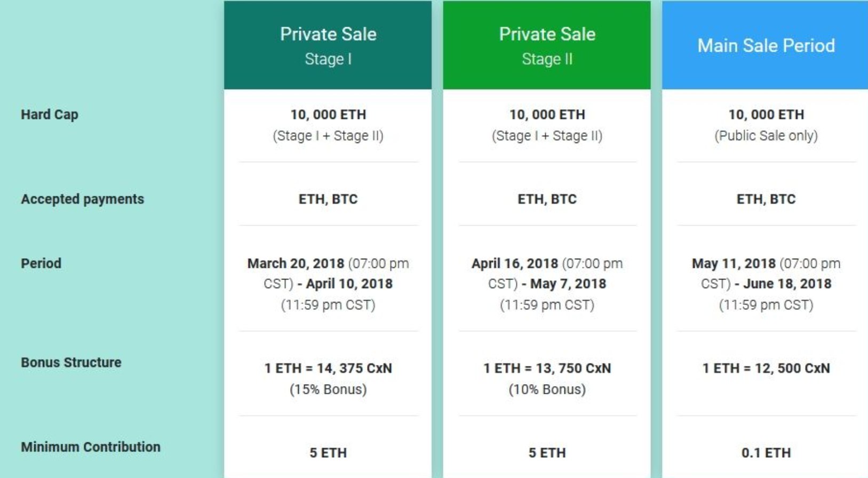Click the 15% Bonus text
868x478 pixels.
click(x=328, y=389)
